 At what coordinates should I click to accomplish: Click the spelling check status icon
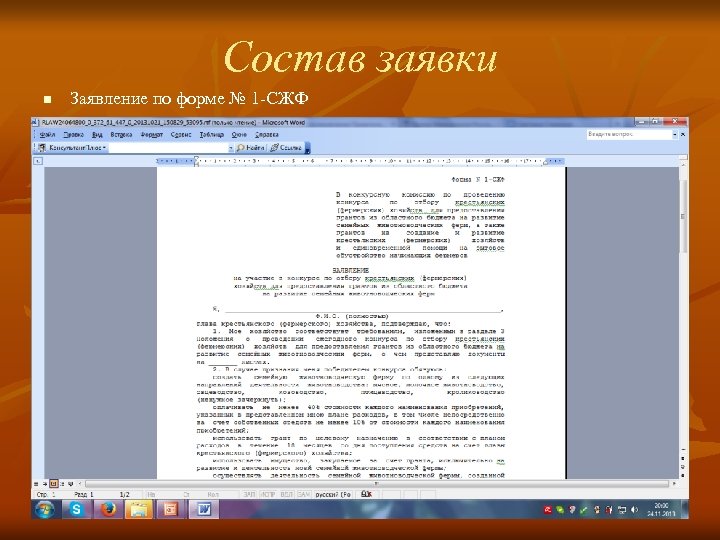[366, 494]
